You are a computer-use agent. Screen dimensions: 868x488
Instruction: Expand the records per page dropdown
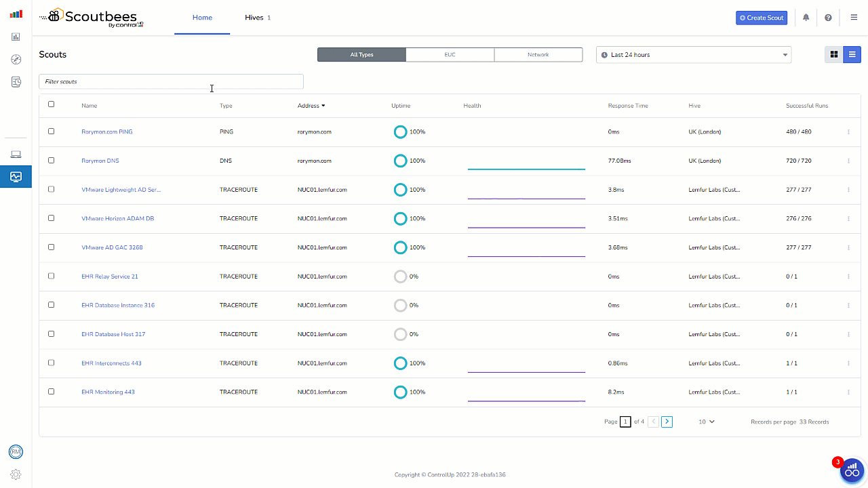(x=707, y=422)
